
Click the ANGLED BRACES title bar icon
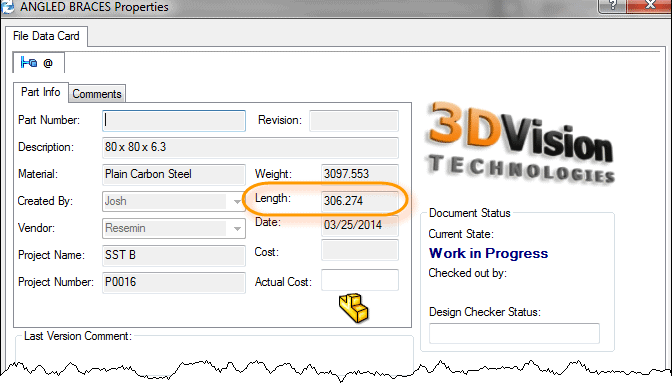7,6
